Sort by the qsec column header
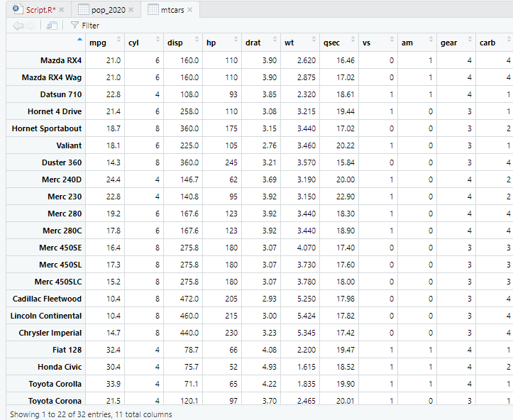513x420 pixels. (339, 43)
